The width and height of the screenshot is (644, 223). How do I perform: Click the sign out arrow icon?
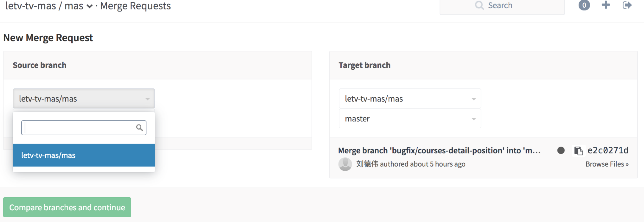click(627, 5)
